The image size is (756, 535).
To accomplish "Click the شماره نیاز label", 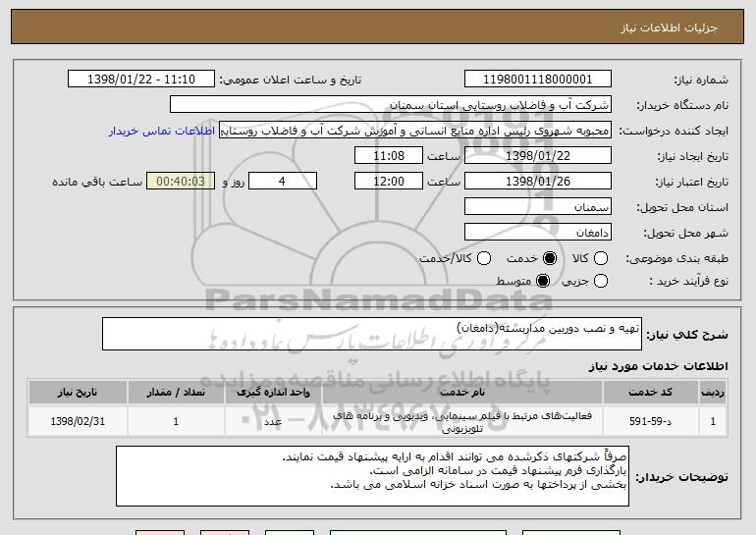I will [701, 80].
